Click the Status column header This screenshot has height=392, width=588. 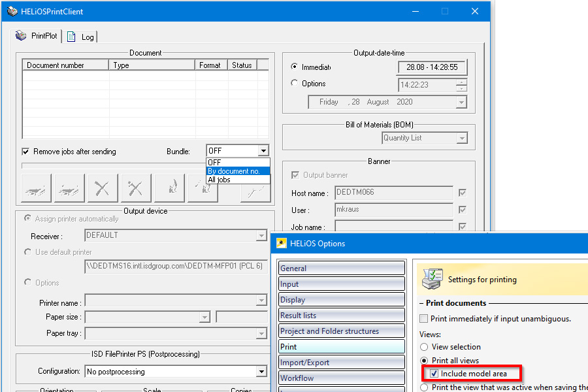[x=242, y=65]
